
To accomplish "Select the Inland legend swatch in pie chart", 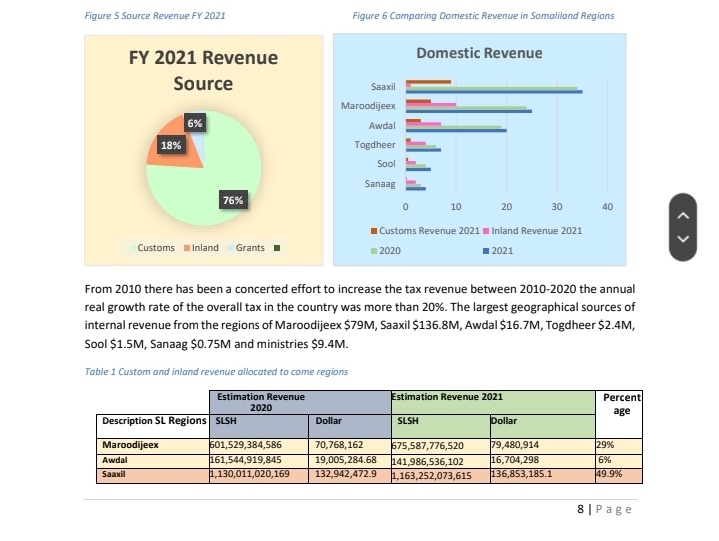I will point(186,248).
